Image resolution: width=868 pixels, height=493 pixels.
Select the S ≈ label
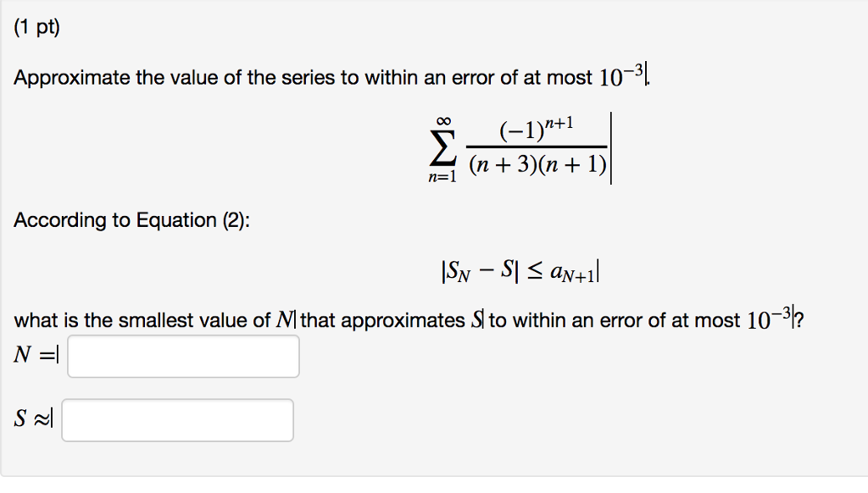pyautogui.click(x=30, y=418)
